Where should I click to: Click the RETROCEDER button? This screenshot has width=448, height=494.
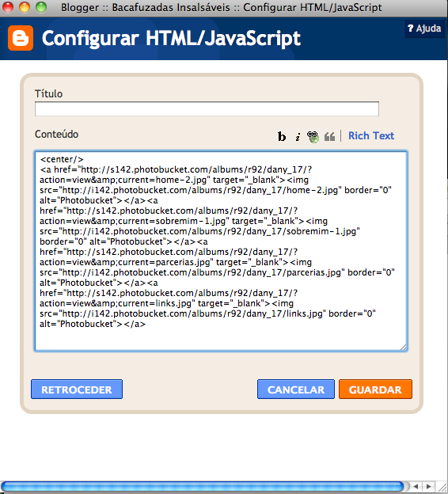click(77, 389)
